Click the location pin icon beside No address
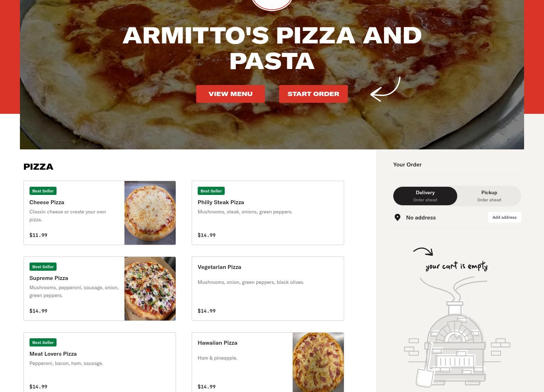544x392 pixels. tap(398, 217)
